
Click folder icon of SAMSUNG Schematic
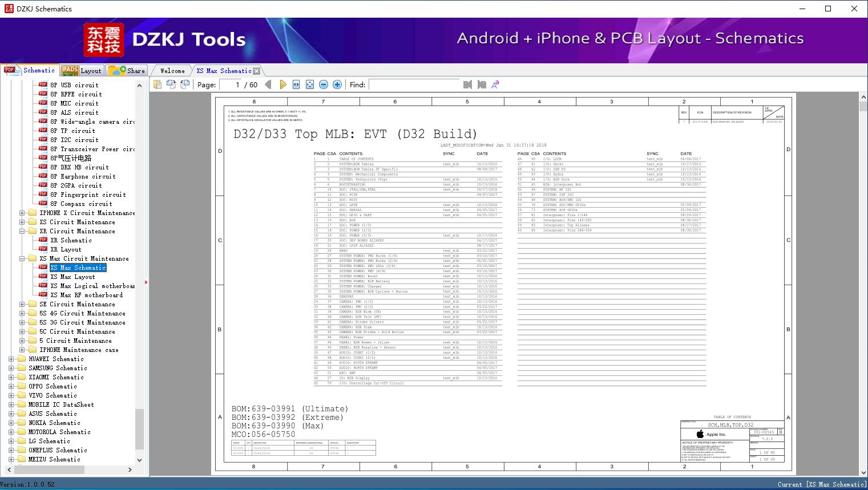pyautogui.click(x=22, y=368)
